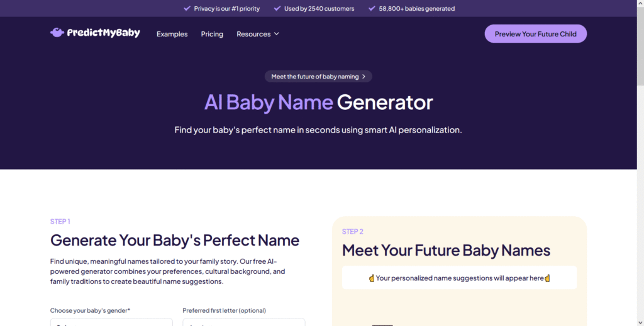Click the scrollbar up arrow
This screenshot has height=326, width=644.
pos(640,3)
